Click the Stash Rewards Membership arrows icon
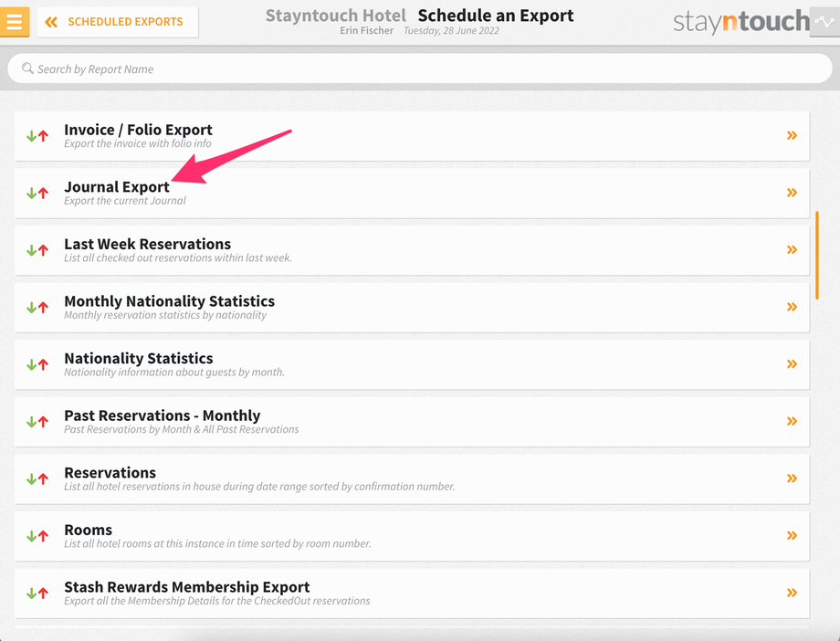 click(37, 594)
